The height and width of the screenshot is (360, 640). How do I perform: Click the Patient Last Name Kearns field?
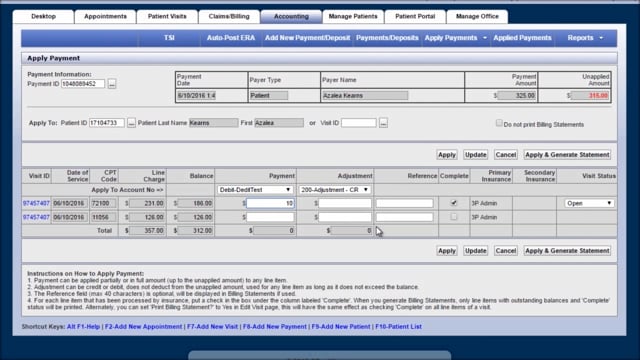point(213,123)
